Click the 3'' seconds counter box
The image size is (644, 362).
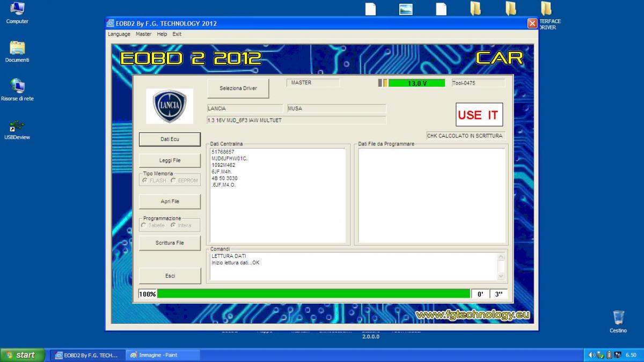coord(499,294)
